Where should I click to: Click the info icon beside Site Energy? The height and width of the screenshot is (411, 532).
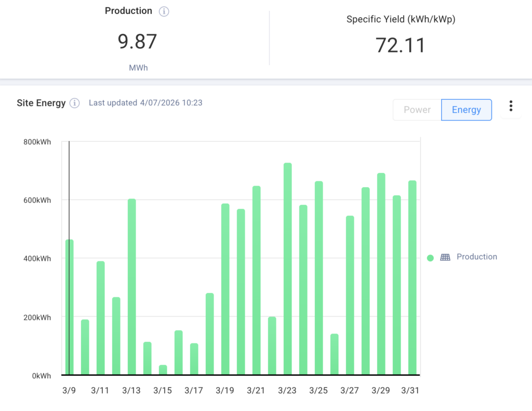coord(75,103)
